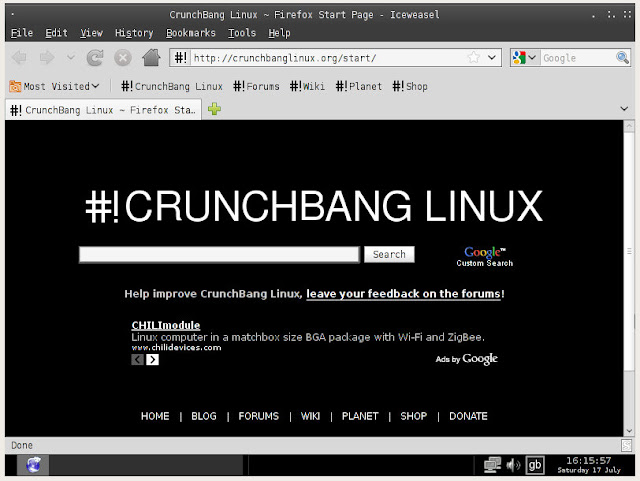Click the #! site icon in the address bar
640x481 pixels.
coord(180,58)
